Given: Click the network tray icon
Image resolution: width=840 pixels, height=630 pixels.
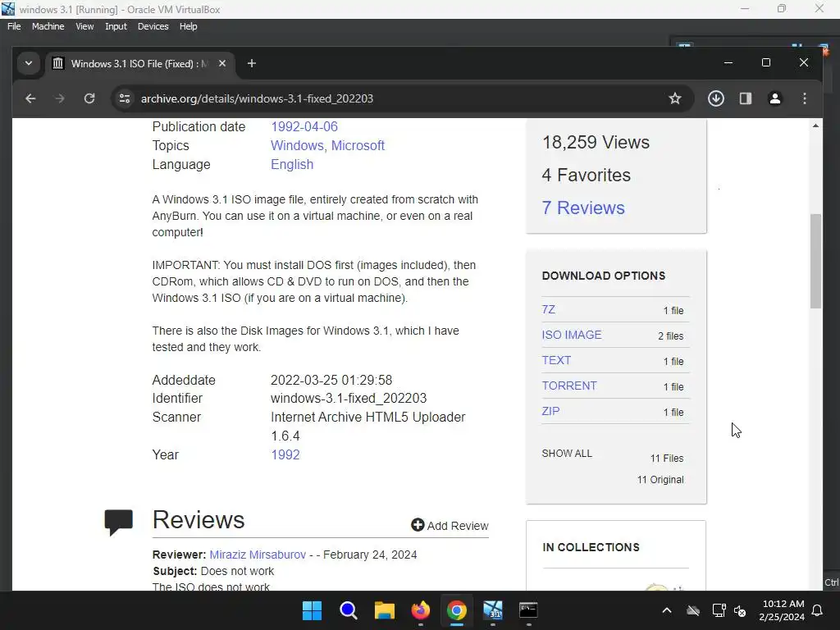Looking at the screenshot, I should 719,610.
